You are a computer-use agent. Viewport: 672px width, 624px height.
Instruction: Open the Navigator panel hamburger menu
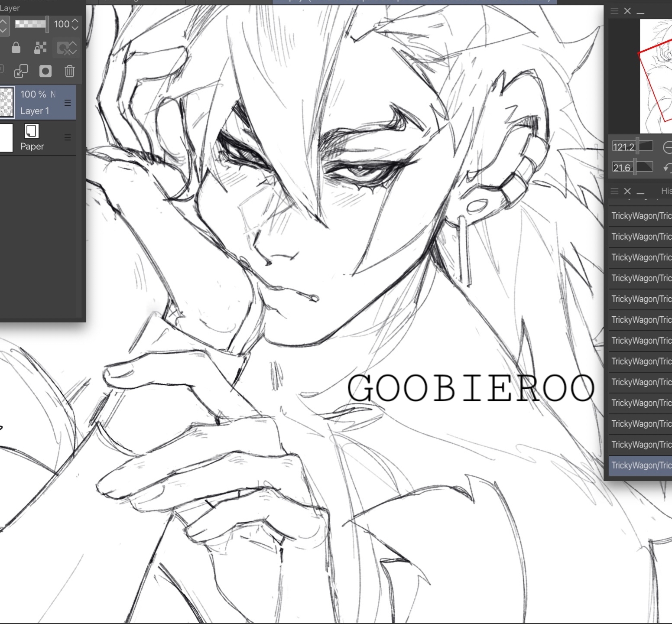tap(614, 11)
